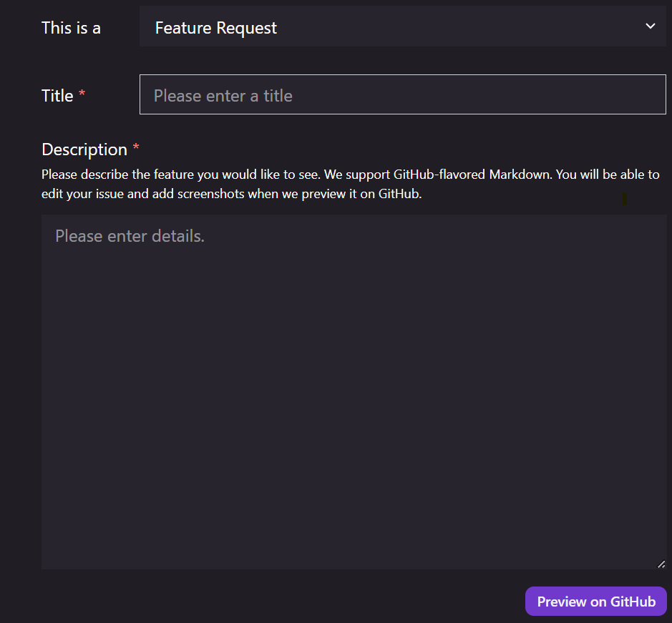Viewport: 672px width, 623px height.
Task: Click the Title field label
Action: (x=57, y=96)
